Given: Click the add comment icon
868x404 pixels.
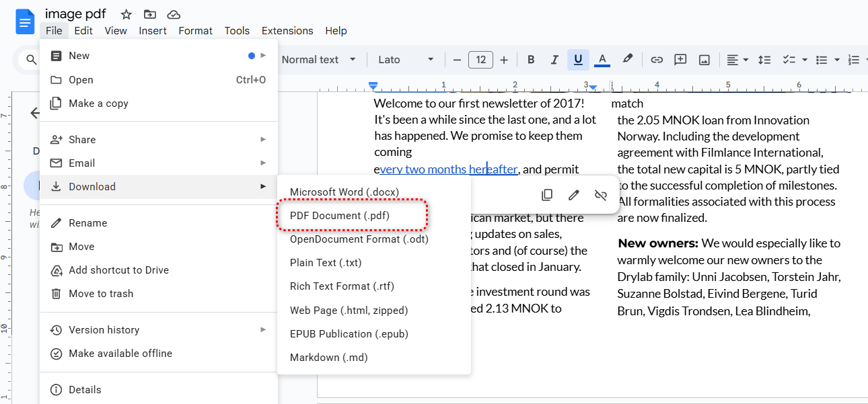Looking at the screenshot, I should click(x=680, y=60).
